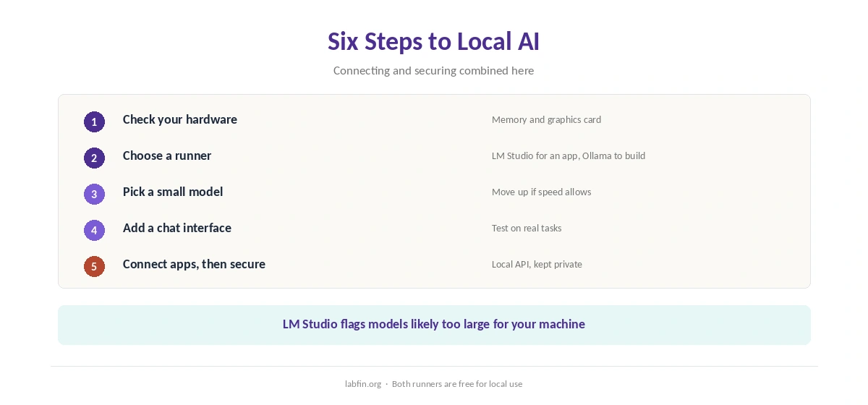Click 'Both runners are free for local use'
Viewport: 868px width, 405px height.
click(457, 384)
